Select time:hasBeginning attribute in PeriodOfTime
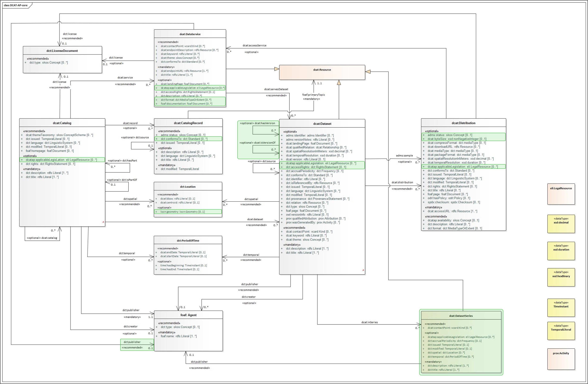This screenshot has height=384, width=588. coord(184,265)
